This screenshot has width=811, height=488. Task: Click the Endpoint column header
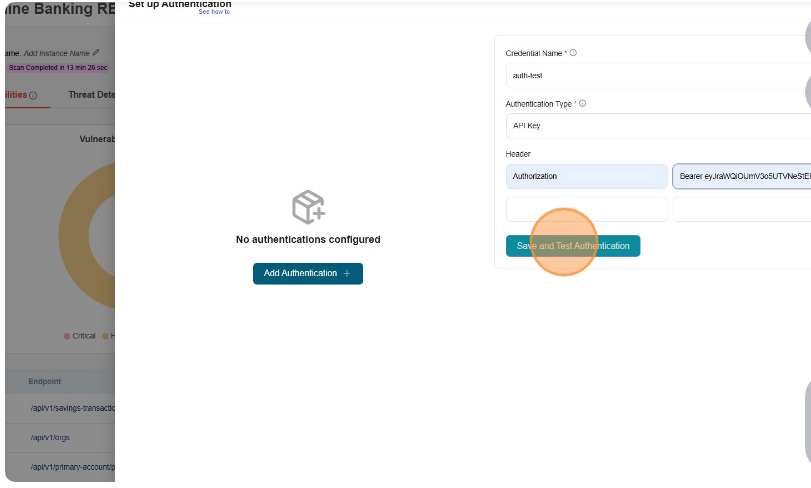pos(45,381)
